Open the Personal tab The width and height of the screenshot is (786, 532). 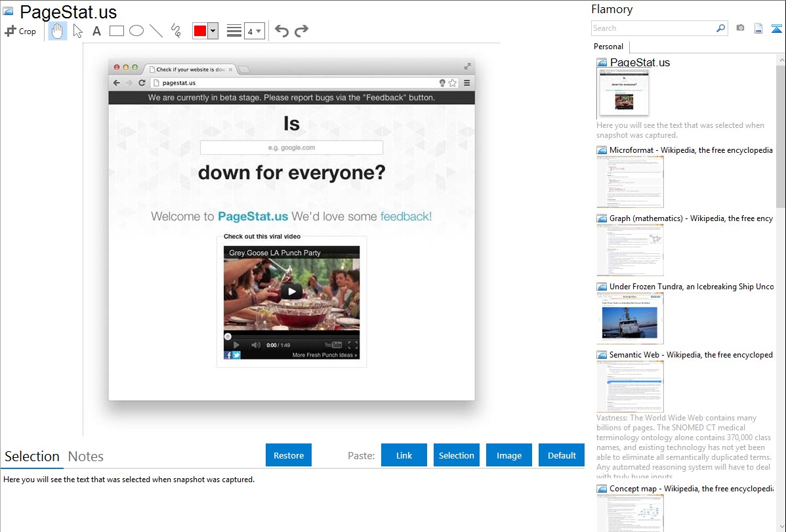coord(608,47)
